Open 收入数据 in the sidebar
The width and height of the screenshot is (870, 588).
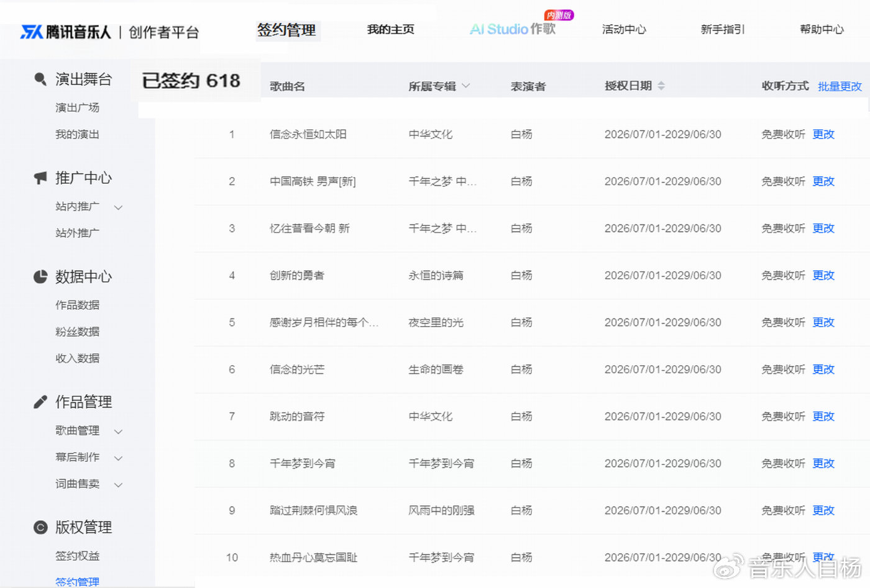(x=77, y=358)
